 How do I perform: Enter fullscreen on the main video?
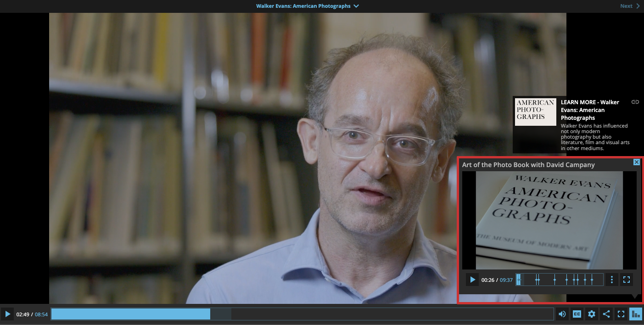[x=621, y=314]
